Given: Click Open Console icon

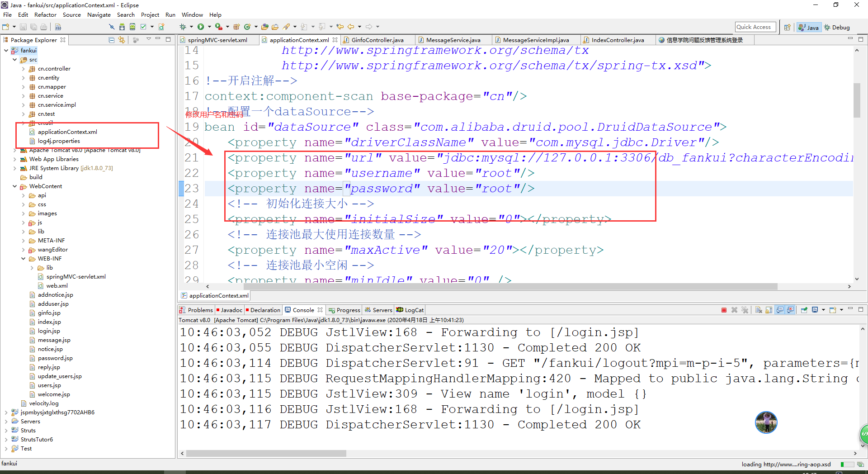Looking at the screenshot, I should coord(833,310).
